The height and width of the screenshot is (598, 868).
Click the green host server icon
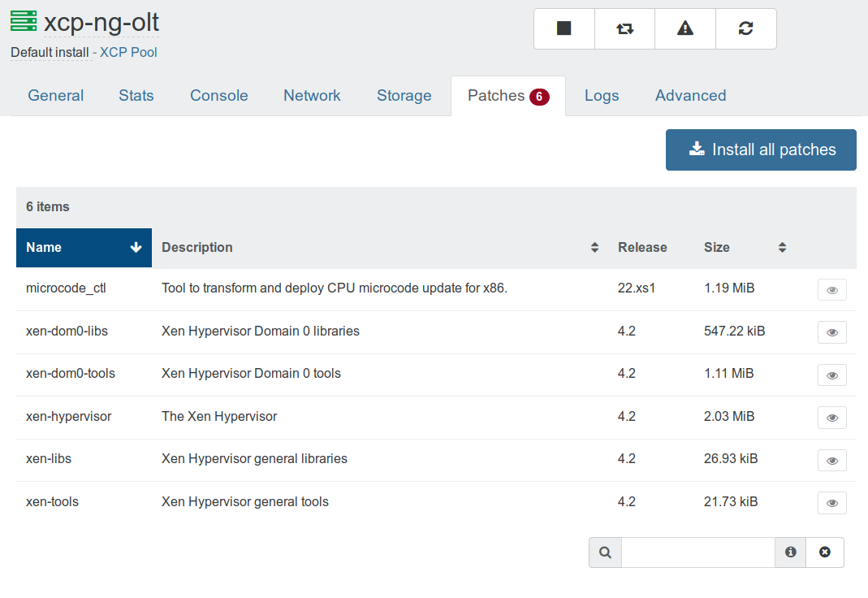24,21
